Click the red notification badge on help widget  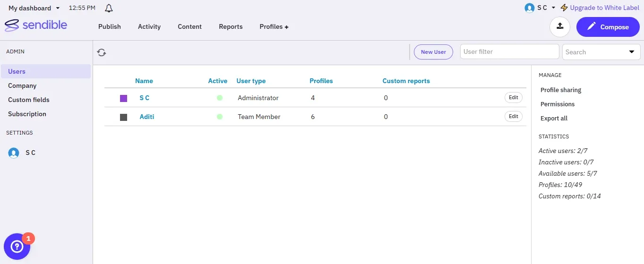point(28,238)
